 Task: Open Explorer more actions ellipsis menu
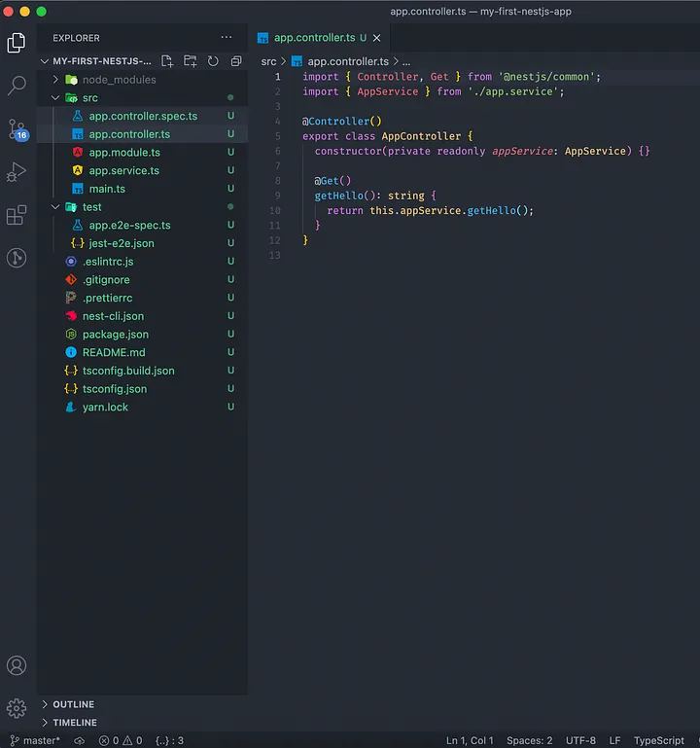tap(227, 38)
